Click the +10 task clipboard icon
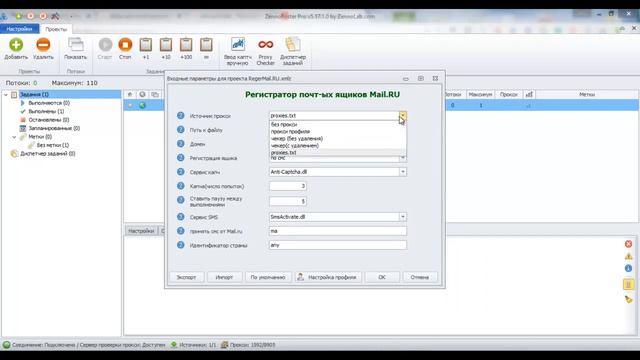640x360 pixels. pos(166,44)
